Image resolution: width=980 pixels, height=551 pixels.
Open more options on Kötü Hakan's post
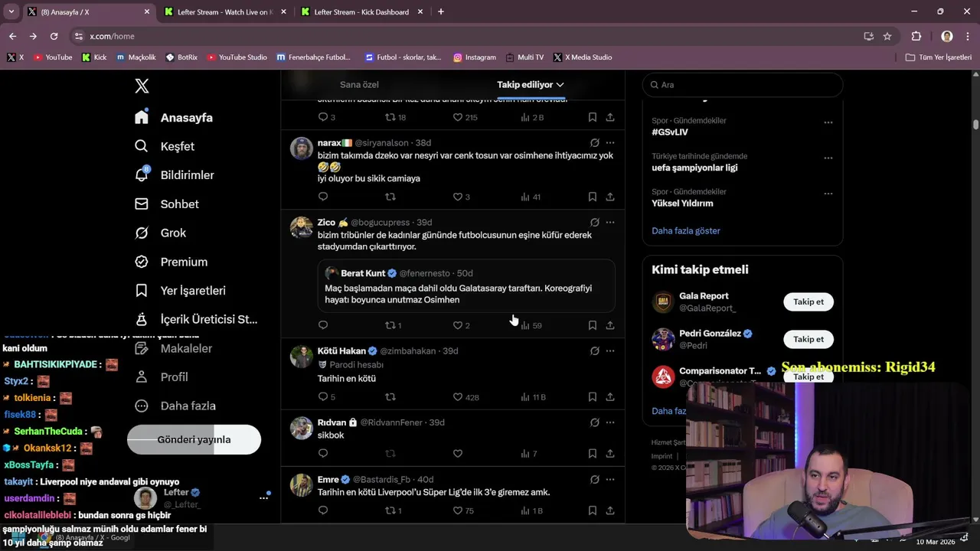[x=610, y=351]
